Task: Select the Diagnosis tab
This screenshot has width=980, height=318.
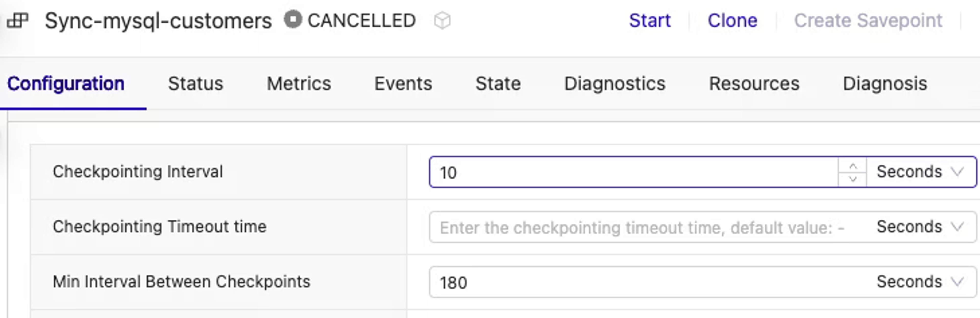Action: point(885,84)
